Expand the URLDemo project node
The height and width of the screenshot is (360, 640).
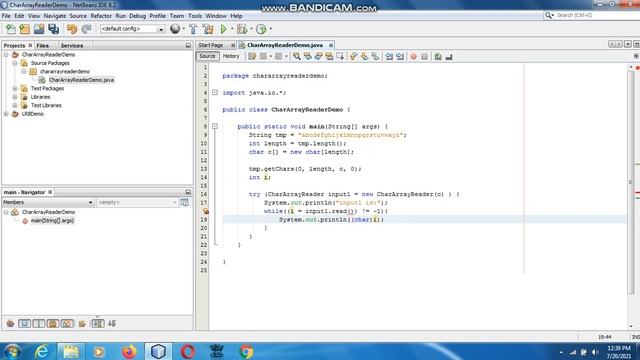(6, 114)
